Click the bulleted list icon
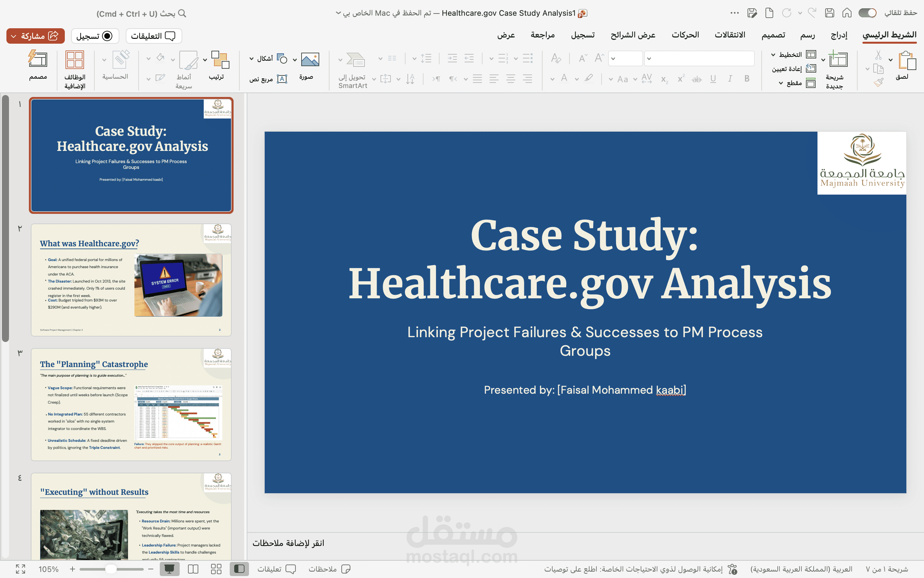924x578 pixels. 527,58
